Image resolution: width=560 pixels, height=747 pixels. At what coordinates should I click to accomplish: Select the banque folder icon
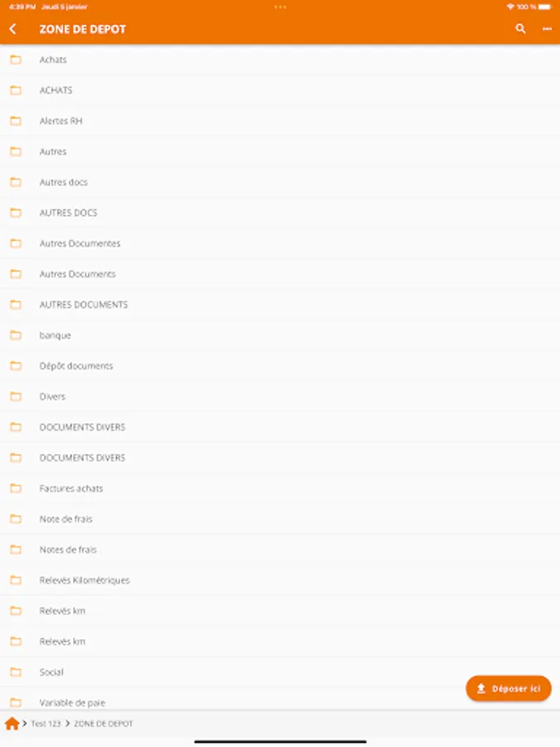coord(16,335)
